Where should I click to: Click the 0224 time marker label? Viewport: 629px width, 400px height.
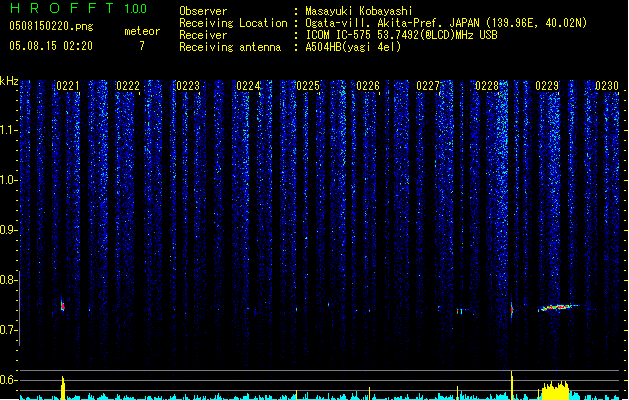pos(248,86)
